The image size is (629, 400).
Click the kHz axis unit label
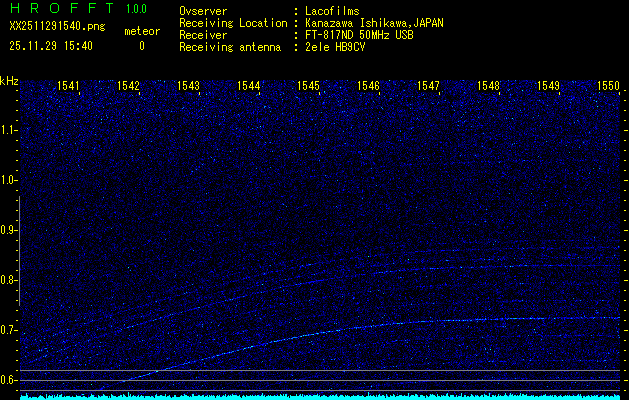point(9,81)
